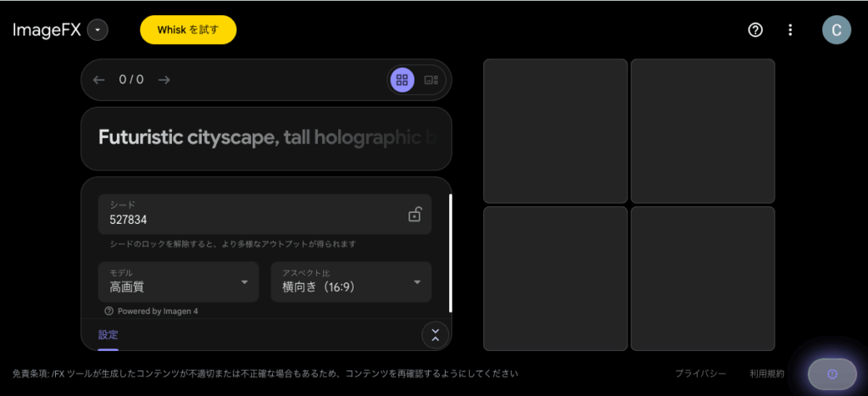Go to next result with the right arrow

tap(164, 80)
